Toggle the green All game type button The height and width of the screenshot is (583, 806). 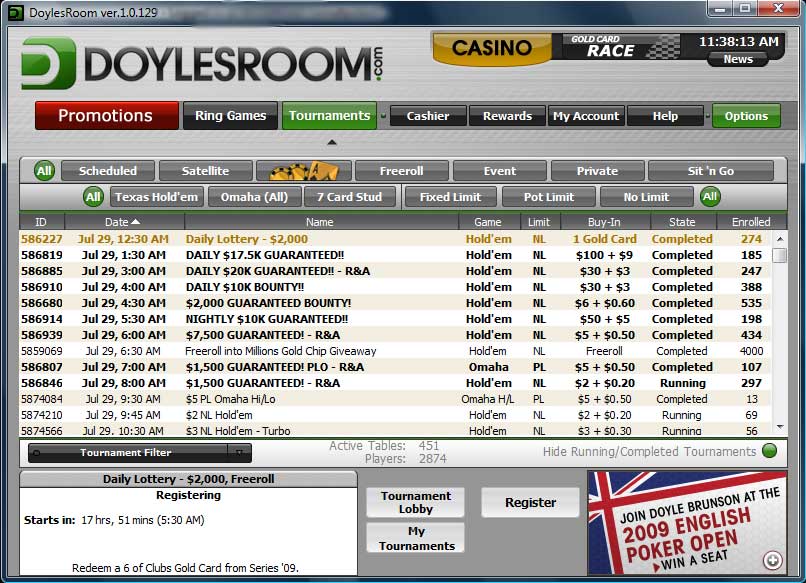point(93,197)
